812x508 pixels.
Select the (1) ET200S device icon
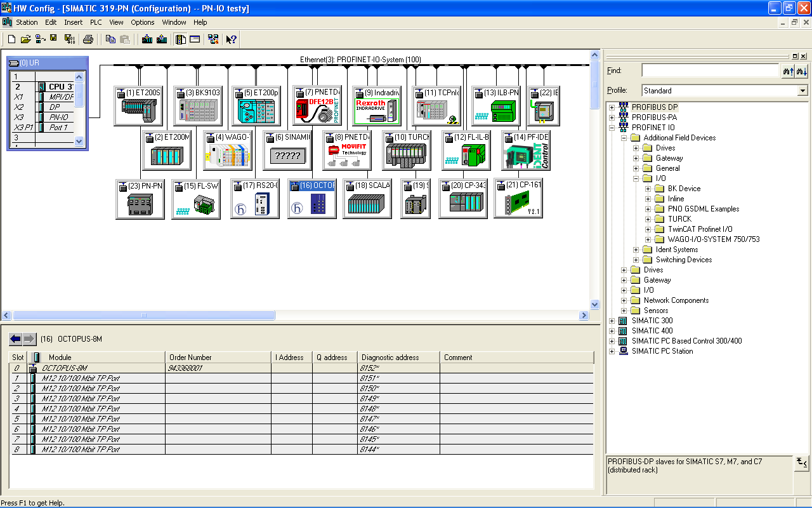coord(138,106)
